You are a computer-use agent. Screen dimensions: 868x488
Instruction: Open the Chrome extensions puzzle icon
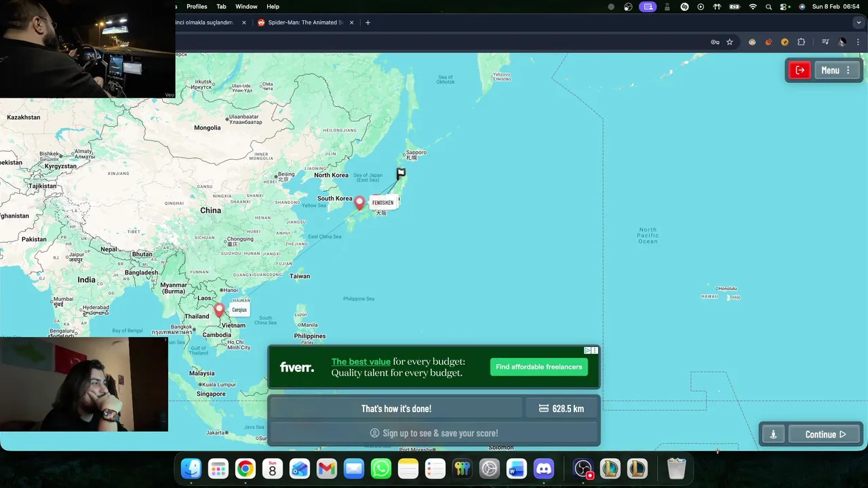click(801, 42)
